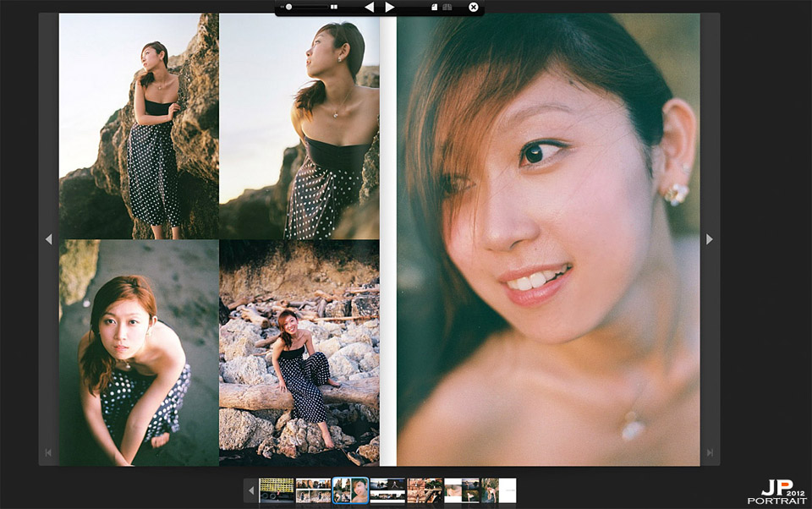Open the last thumbnail with the blank white page

click(499, 490)
